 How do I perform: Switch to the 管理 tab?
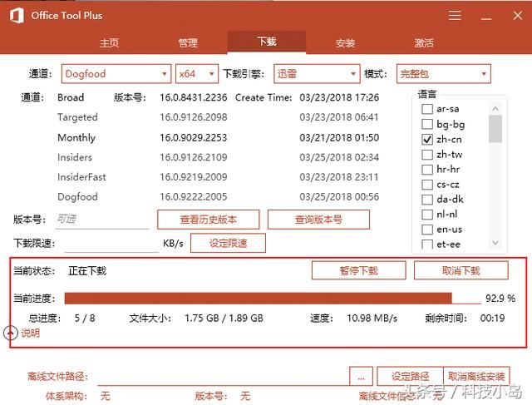188,42
